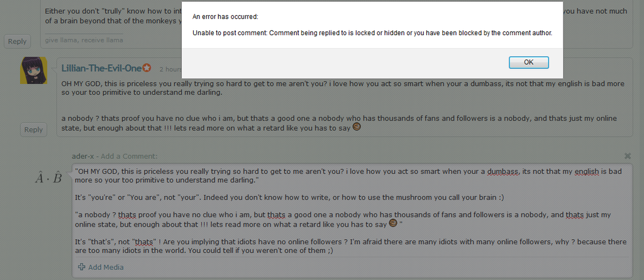Click OK to dismiss the error dialog
Image resolution: width=644 pixels, height=280 pixels.
[528, 62]
